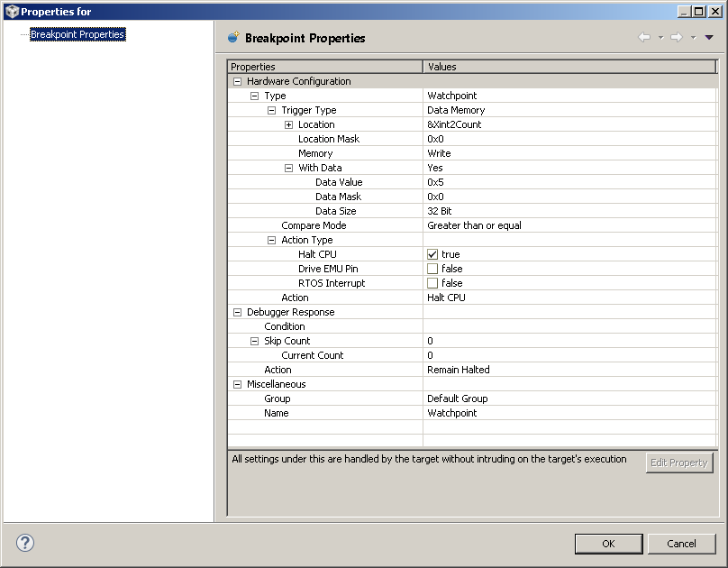This screenshot has width=728, height=568.
Task: Expand the Location node
Action: pyautogui.click(x=289, y=124)
